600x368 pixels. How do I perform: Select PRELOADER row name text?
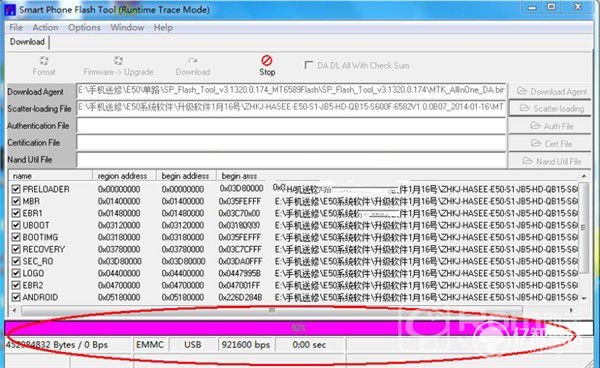click(x=46, y=189)
